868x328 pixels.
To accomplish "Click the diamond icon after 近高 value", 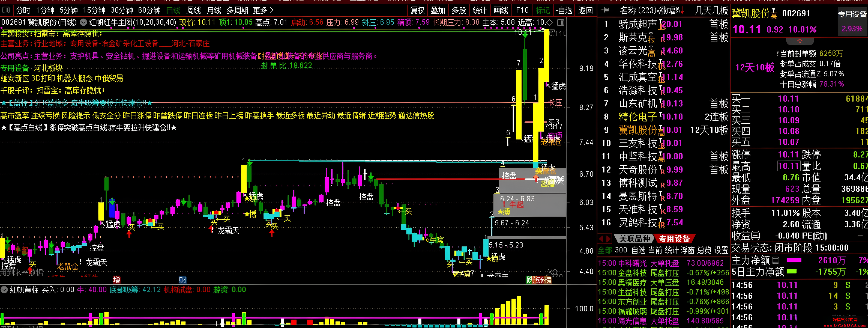I will (550, 23).
